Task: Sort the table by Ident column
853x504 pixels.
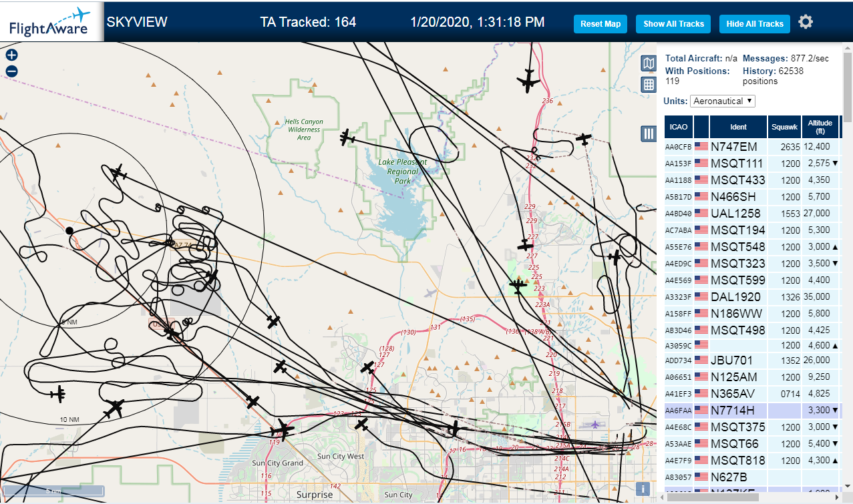Action: [x=739, y=126]
